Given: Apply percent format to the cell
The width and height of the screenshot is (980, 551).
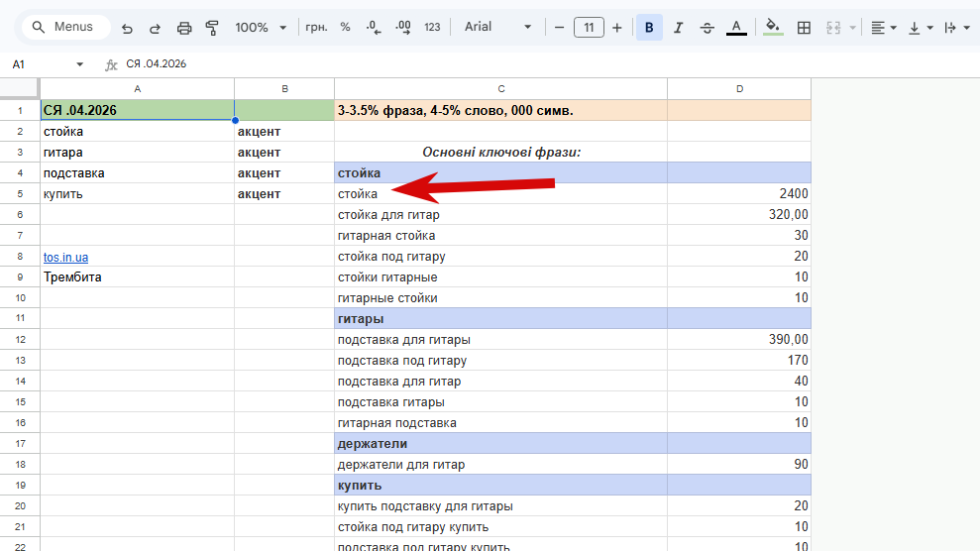Looking at the screenshot, I should point(345,28).
